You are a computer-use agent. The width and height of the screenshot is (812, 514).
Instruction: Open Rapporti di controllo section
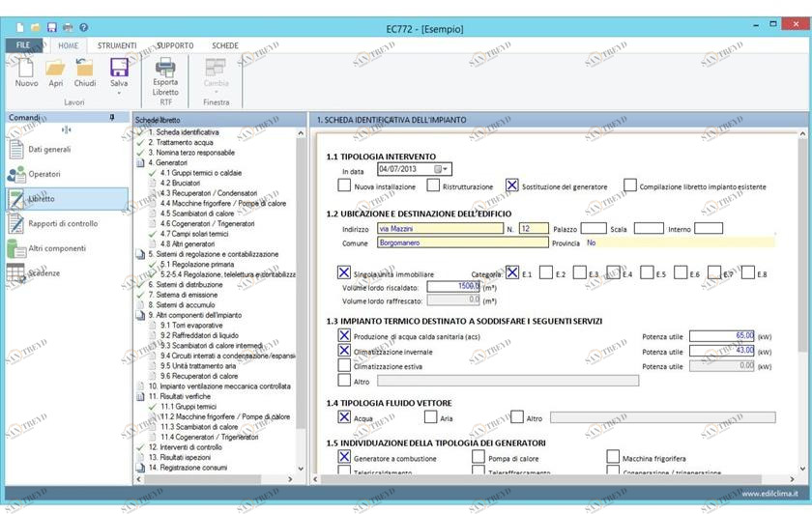click(63, 223)
